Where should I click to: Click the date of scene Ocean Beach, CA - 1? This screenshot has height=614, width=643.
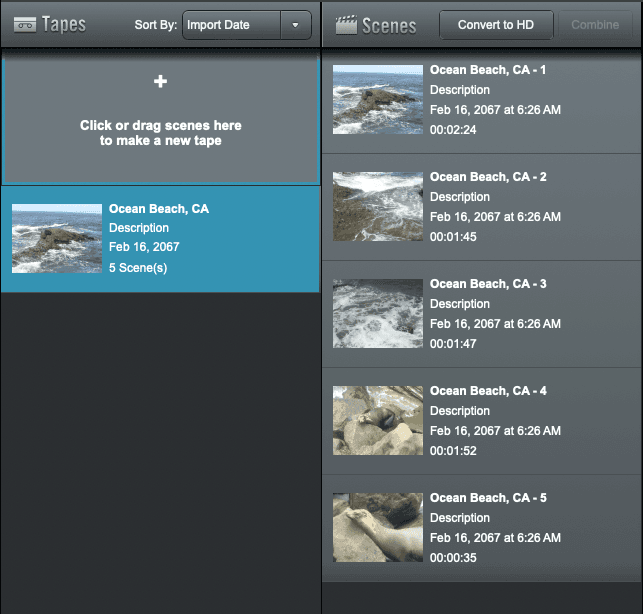(x=495, y=110)
